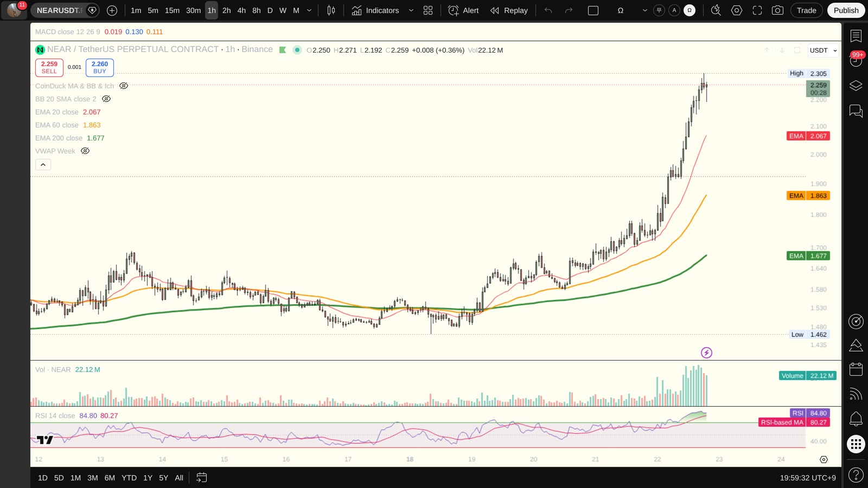Open the watchlist panel icon
Screen dimensions: 868x488
click(856, 36)
